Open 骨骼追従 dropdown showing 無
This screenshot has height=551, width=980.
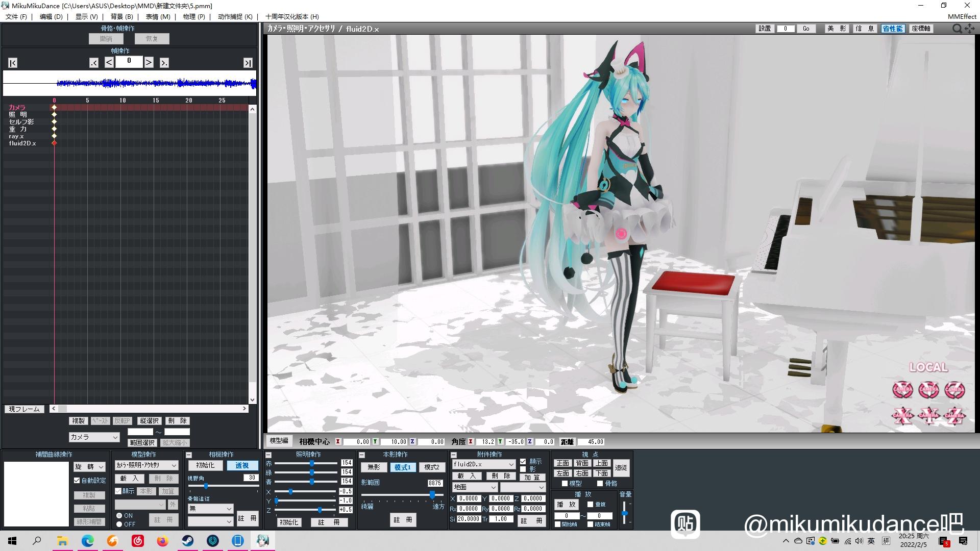point(210,509)
